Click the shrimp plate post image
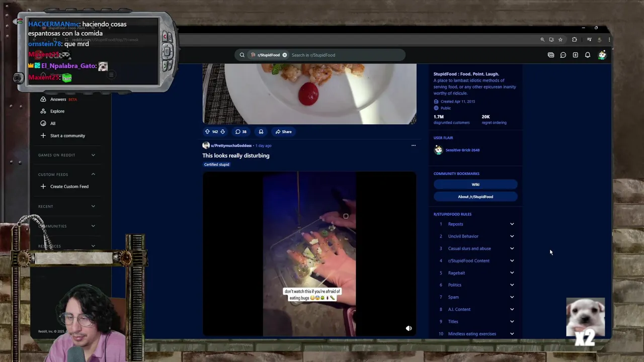 pyautogui.click(x=309, y=94)
